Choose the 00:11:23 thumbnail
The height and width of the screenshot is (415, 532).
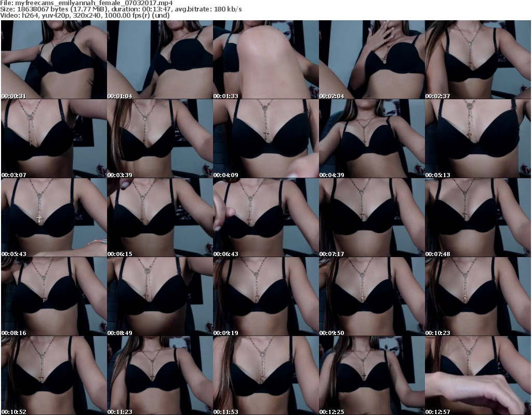[160, 376]
